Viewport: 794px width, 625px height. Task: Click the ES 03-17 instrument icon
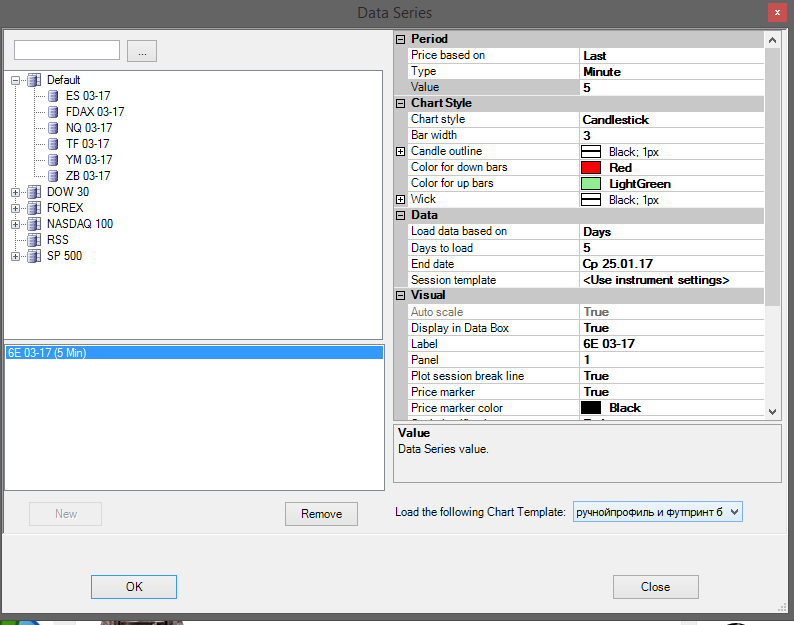53,96
